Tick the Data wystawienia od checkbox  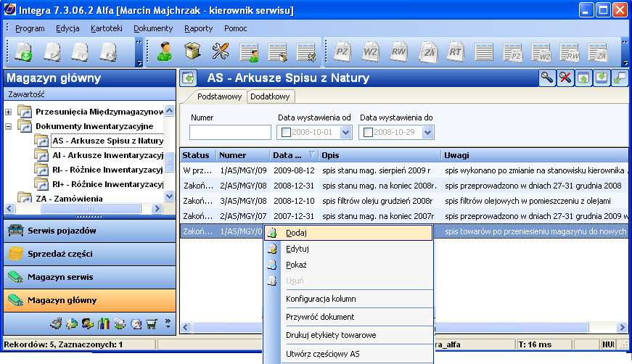tap(286, 132)
